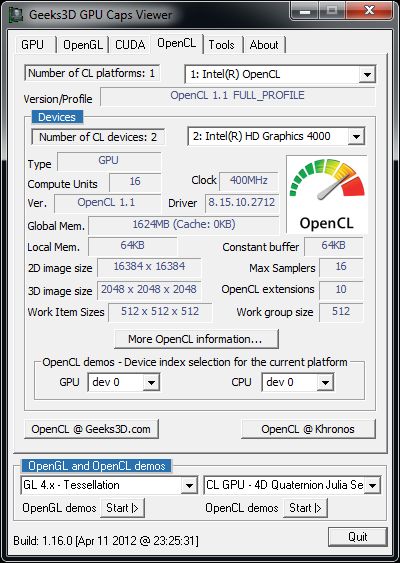400x563 pixels.
Task: Click the OpenGL and OpenCL demos group label
Action: 96,466
